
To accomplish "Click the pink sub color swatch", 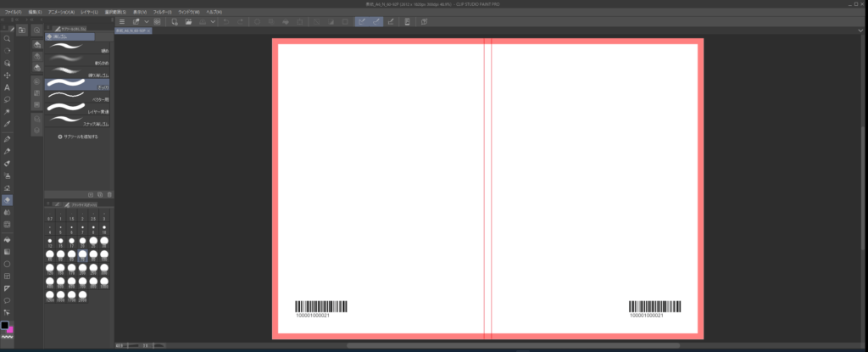I will 10,329.
